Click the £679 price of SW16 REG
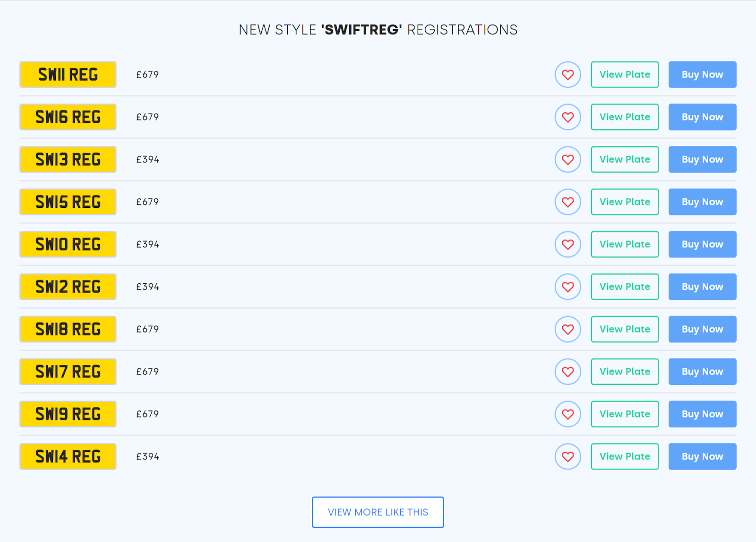756x542 pixels. [147, 117]
